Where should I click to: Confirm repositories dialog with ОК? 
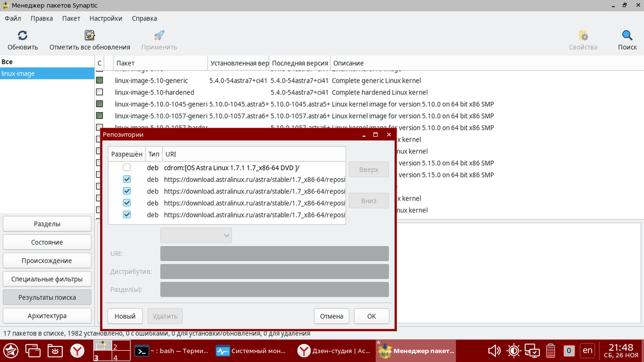371,316
